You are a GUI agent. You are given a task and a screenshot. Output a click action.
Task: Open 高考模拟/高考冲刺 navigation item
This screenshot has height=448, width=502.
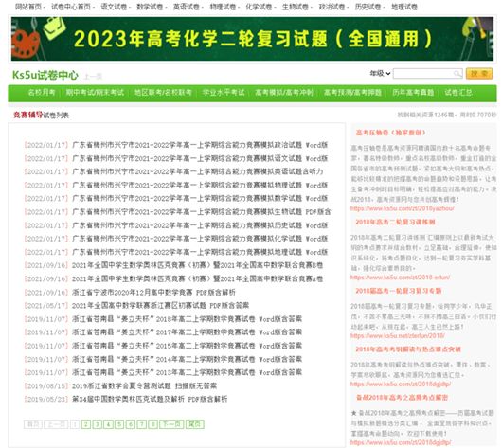pyautogui.click(x=284, y=93)
